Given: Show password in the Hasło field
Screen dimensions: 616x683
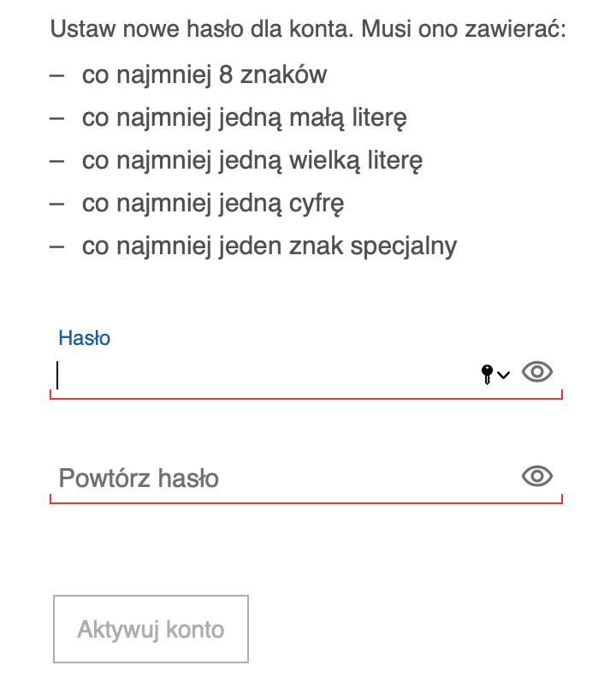Looking at the screenshot, I should tap(537, 372).
